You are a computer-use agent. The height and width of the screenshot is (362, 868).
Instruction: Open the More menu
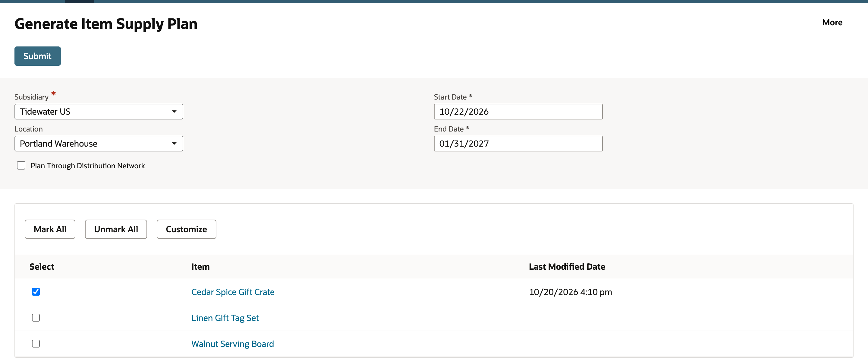[x=832, y=22]
